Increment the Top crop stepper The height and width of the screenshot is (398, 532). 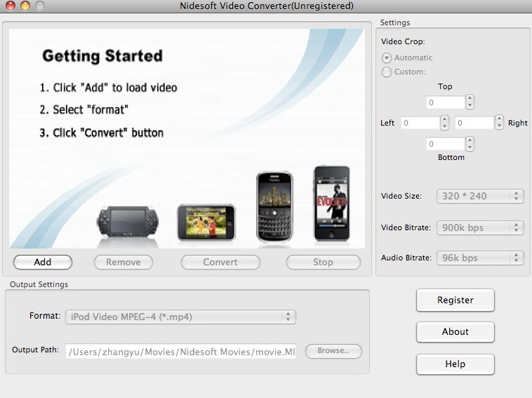[470, 98]
